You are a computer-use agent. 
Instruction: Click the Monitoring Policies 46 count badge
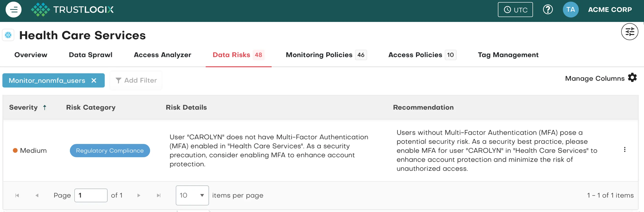click(361, 55)
